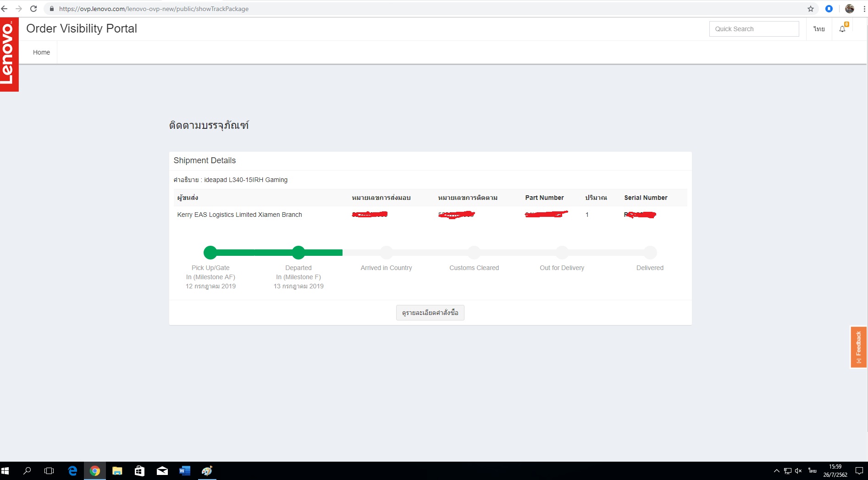868x480 pixels.
Task: Open Windows taskbar search
Action: [x=27, y=471]
